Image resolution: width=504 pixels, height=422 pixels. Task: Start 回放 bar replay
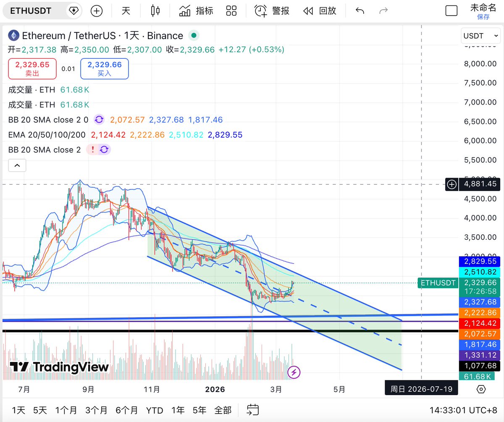(320, 11)
